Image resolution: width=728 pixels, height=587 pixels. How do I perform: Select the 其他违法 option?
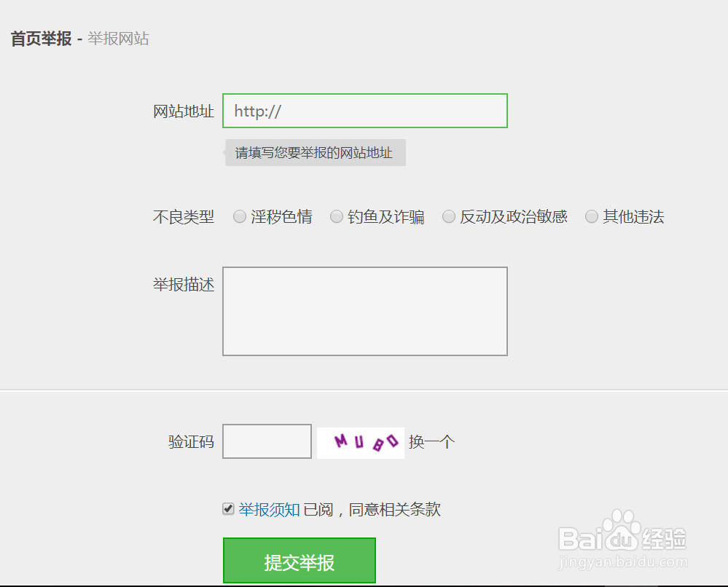coord(592,216)
